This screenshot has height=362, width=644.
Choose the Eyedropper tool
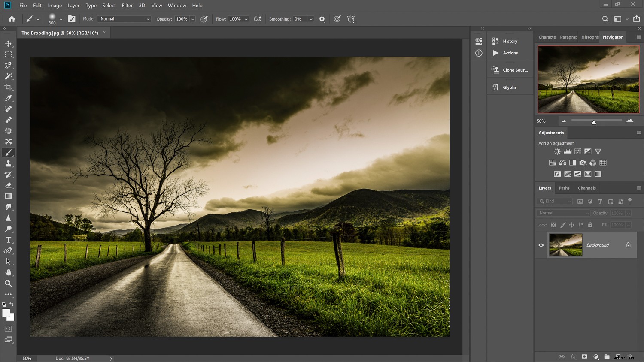pyautogui.click(x=8, y=98)
